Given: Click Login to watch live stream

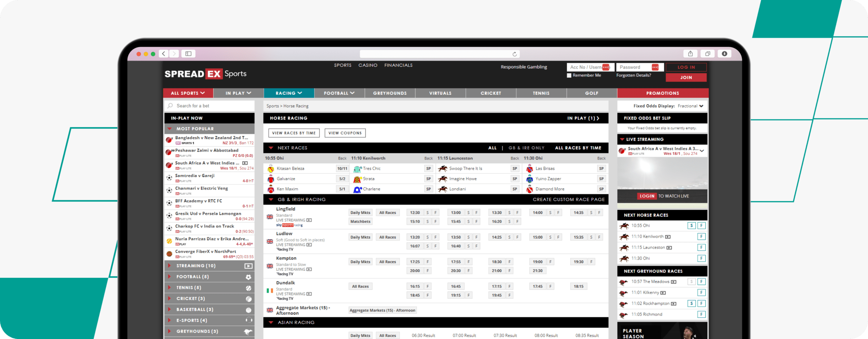Looking at the screenshot, I should [647, 196].
